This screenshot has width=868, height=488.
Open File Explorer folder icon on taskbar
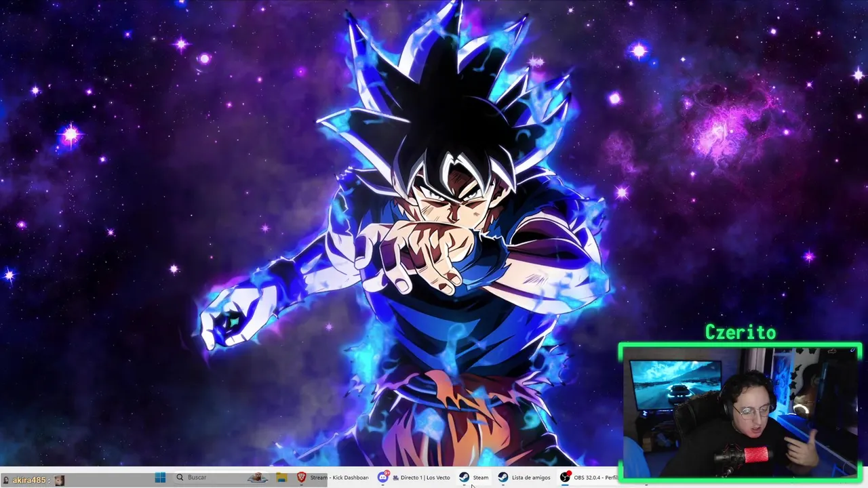pyautogui.click(x=281, y=478)
